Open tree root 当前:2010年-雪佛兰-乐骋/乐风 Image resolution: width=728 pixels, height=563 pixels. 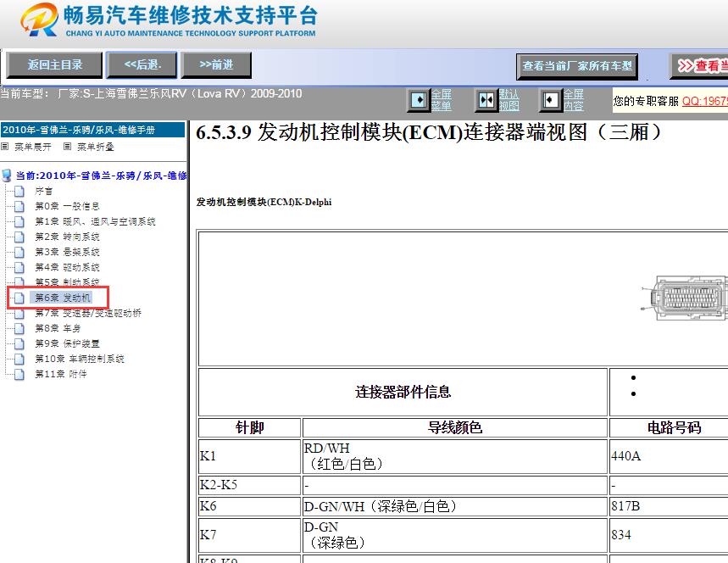[x=101, y=176]
